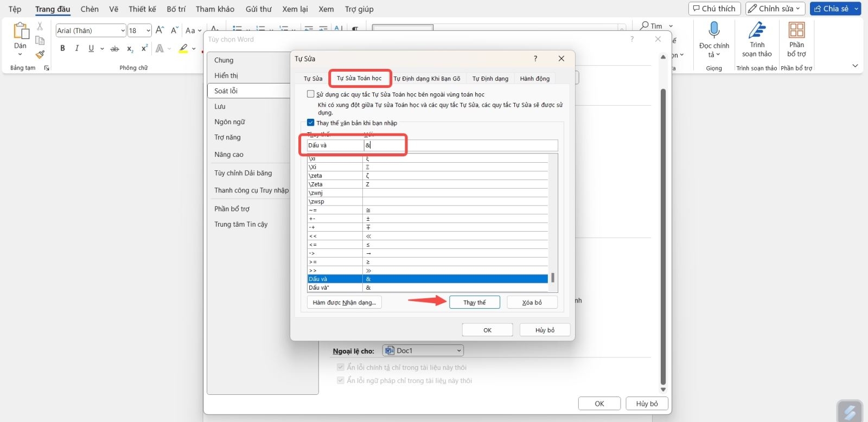
Task: Apply superscript formatting
Action: 144,48
